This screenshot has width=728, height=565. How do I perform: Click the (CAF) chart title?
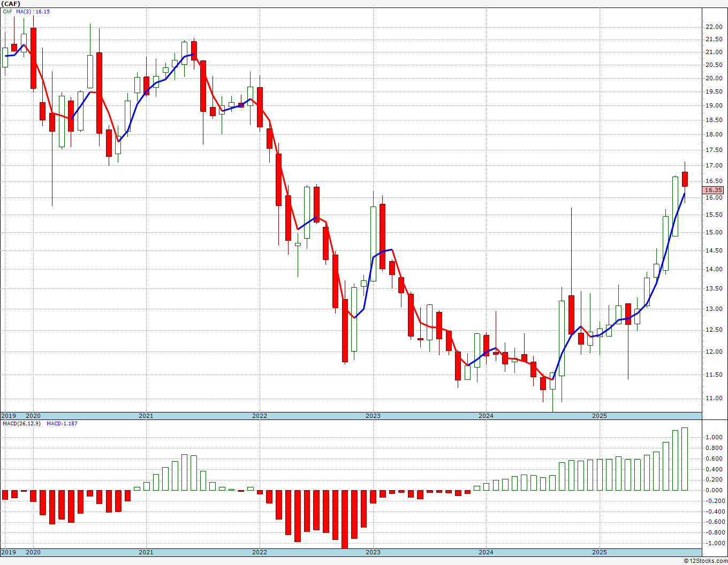pyautogui.click(x=10, y=3)
